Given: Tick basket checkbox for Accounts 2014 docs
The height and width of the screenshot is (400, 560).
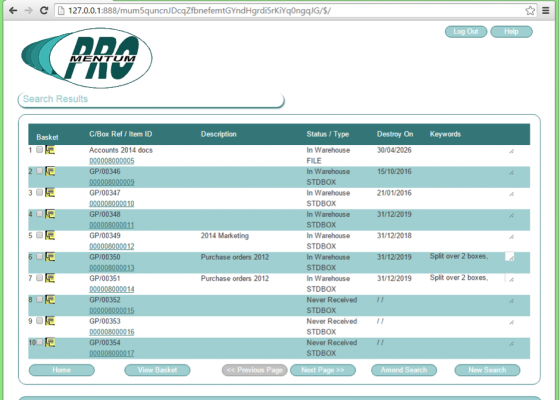Looking at the screenshot, I should (x=39, y=150).
